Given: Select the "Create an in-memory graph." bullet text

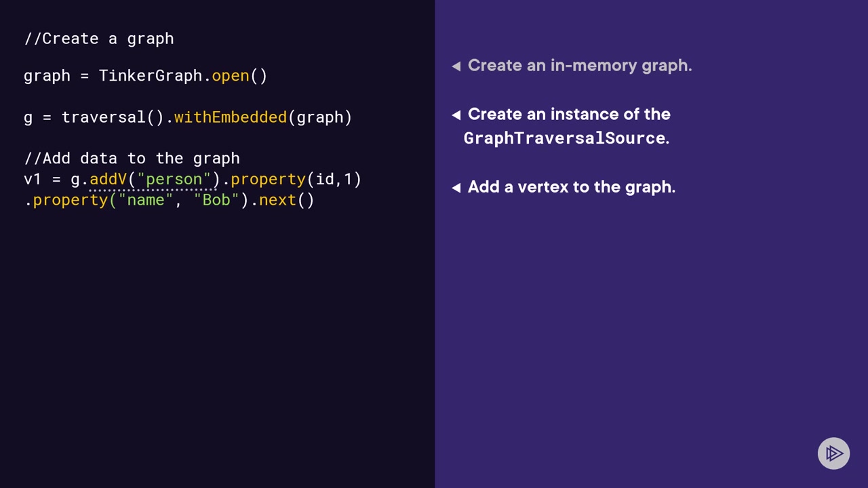Looking at the screenshot, I should pyautogui.click(x=579, y=66).
